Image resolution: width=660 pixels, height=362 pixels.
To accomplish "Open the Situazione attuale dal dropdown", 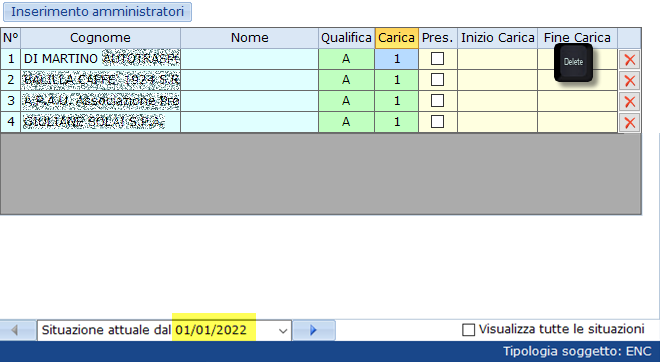I will click(x=283, y=331).
